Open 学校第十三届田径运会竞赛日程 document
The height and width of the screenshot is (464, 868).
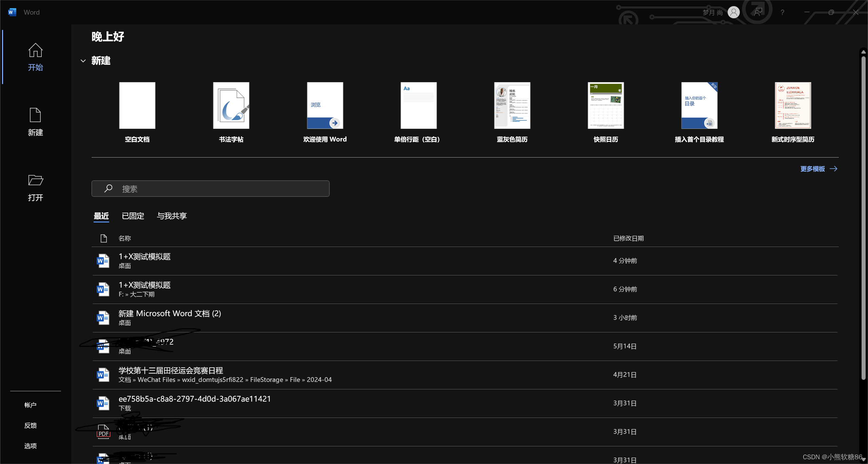171,370
